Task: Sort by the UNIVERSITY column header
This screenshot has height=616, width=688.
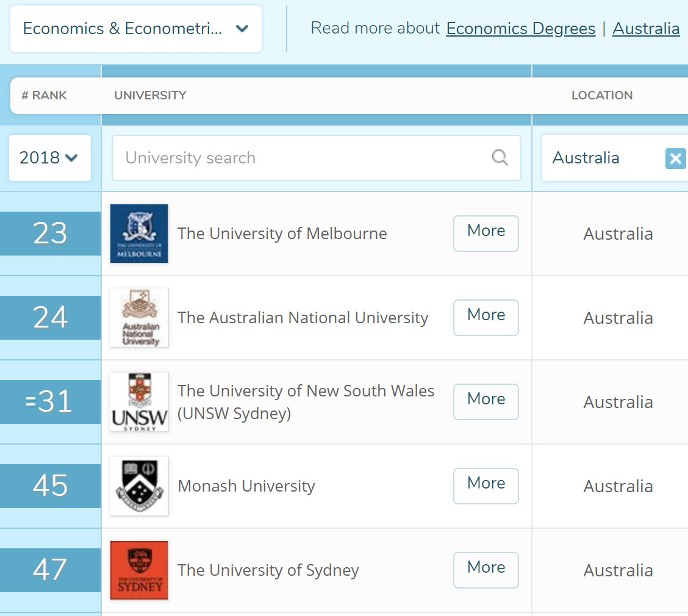Action: (151, 95)
